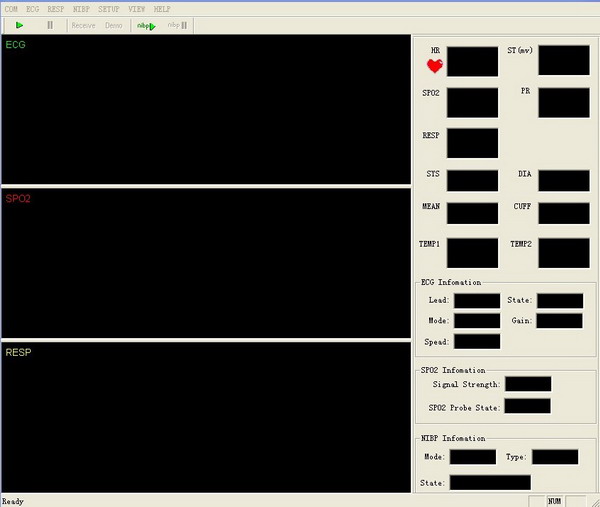Open the ECG menu
The height and width of the screenshot is (507, 600).
33,8
